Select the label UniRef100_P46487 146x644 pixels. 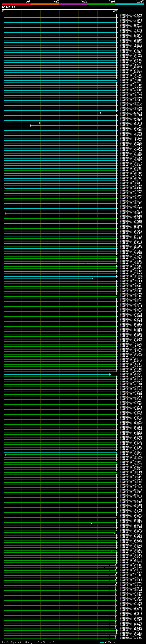point(131,243)
